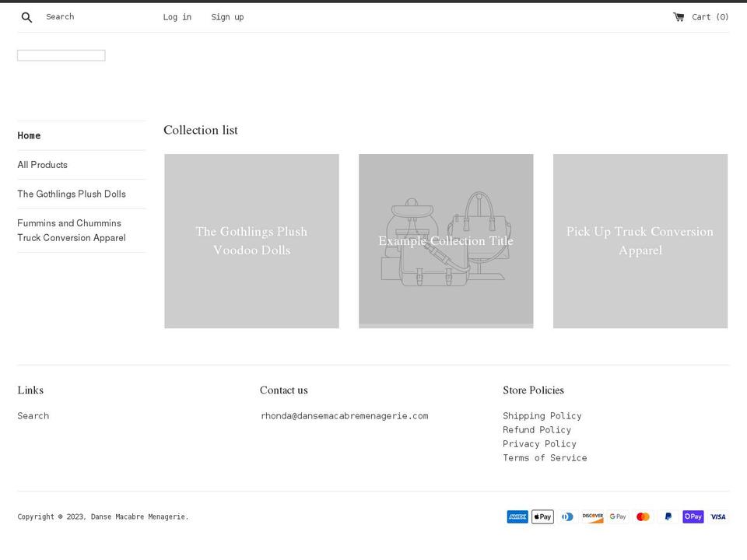The image size is (747, 560).
Task: Open the Shipping Policy link
Action: 542,415
